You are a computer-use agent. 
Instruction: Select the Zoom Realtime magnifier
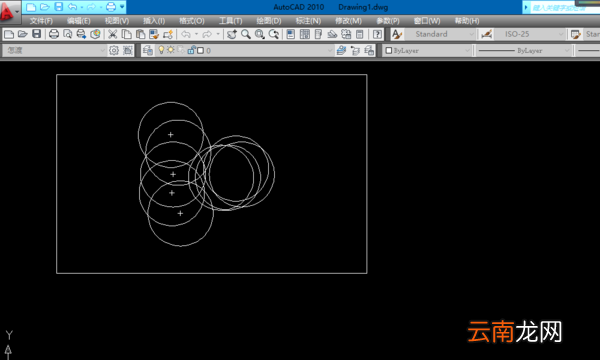click(246, 34)
